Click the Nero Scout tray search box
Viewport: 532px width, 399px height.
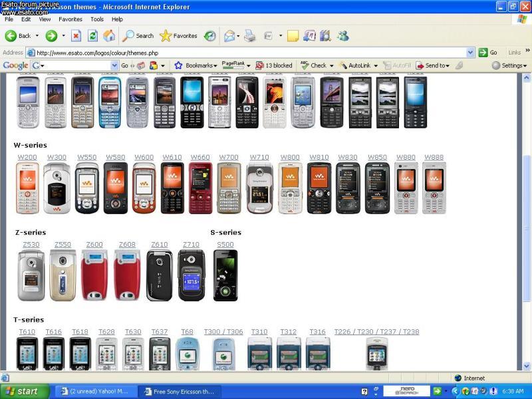click(x=406, y=392)
